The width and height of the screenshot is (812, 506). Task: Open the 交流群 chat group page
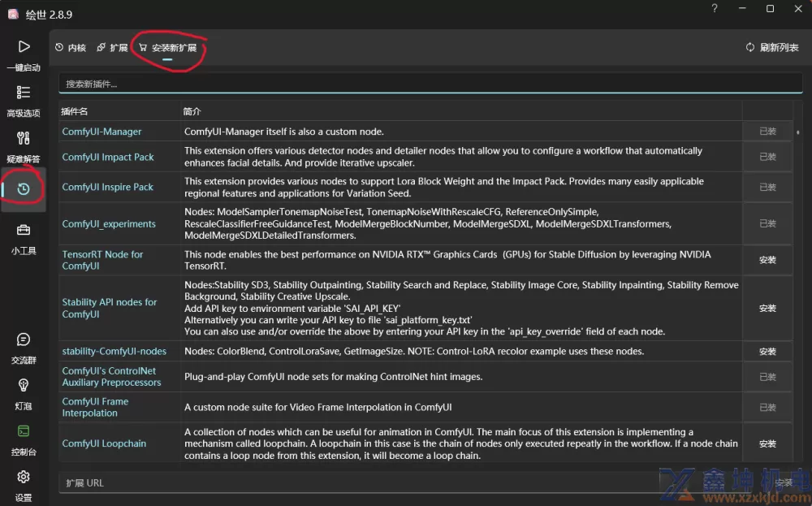(24, 348)
